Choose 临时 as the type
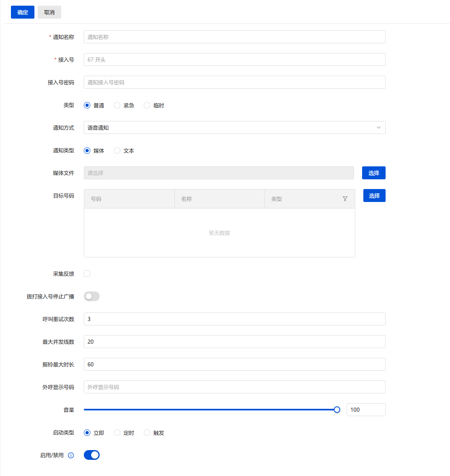Viewport: 450px width, 476px height. [x=147, y=105]
